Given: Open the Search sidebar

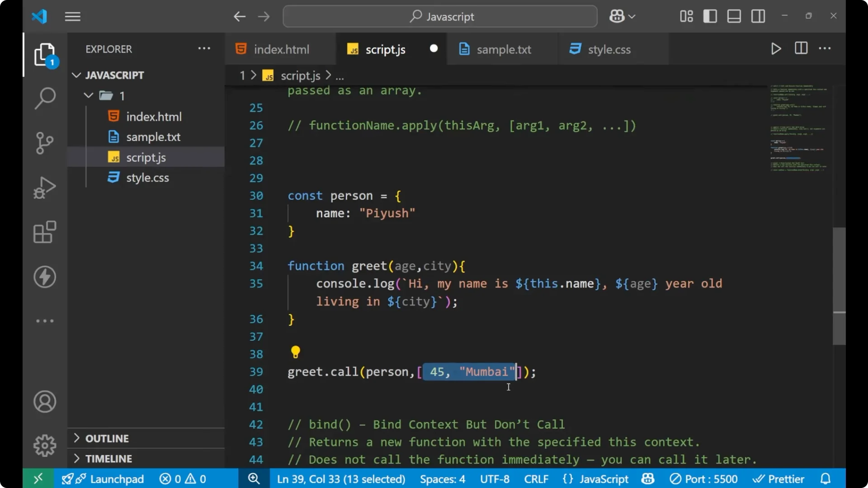Looking at the screenshot, I should tap(44, 98).
